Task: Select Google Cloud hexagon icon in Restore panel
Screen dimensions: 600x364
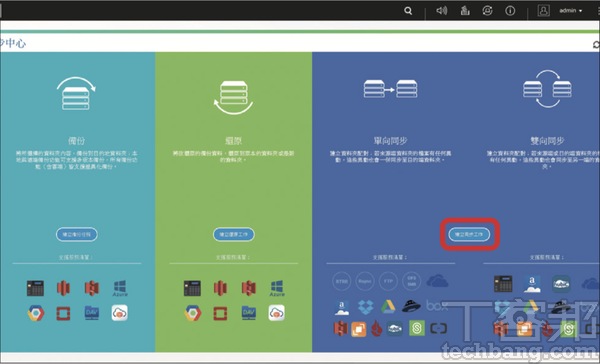Action: tap(192, 313)
